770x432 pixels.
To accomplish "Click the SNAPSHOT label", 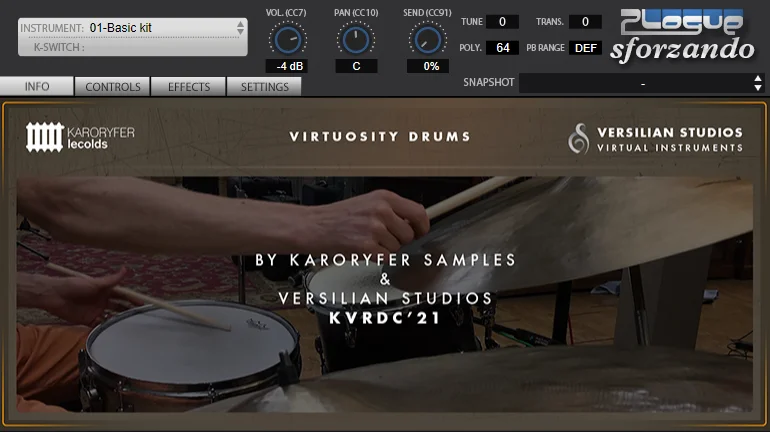I will [x=489, y=82].
